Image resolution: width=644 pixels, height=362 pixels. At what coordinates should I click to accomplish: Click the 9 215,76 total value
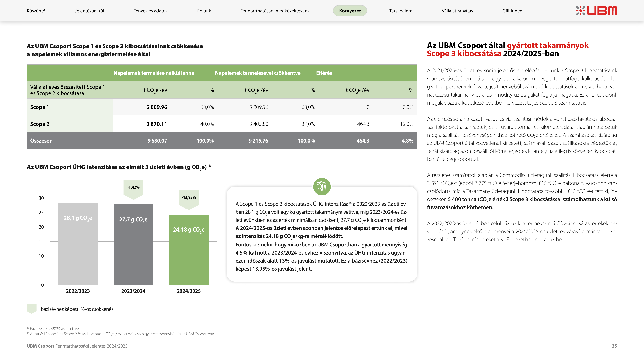[x=259, y=141]
